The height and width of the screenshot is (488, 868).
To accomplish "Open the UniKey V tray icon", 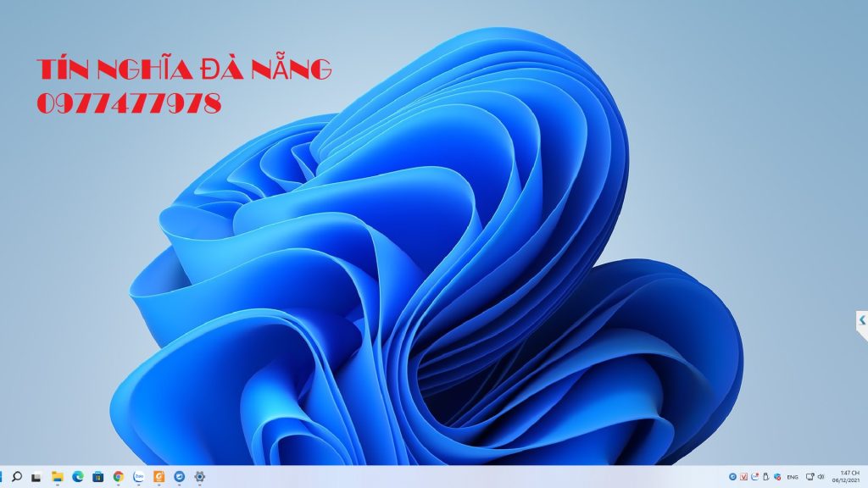I will tap(744, 476).
